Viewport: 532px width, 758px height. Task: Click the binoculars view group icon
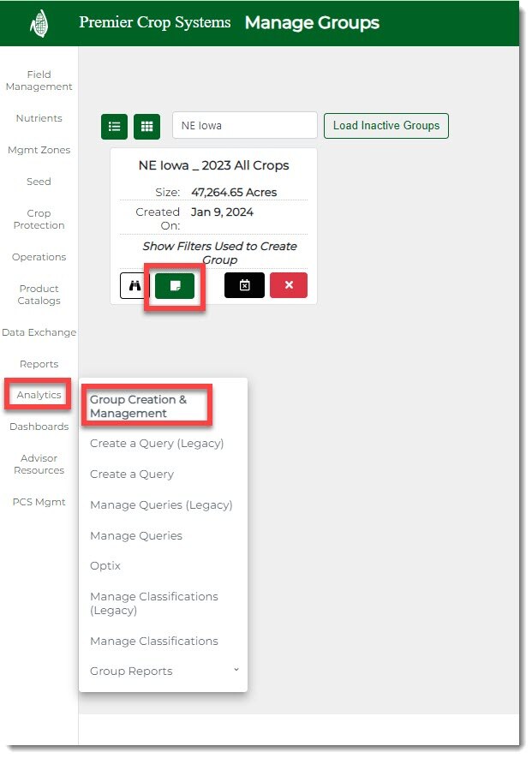point(134,286)
